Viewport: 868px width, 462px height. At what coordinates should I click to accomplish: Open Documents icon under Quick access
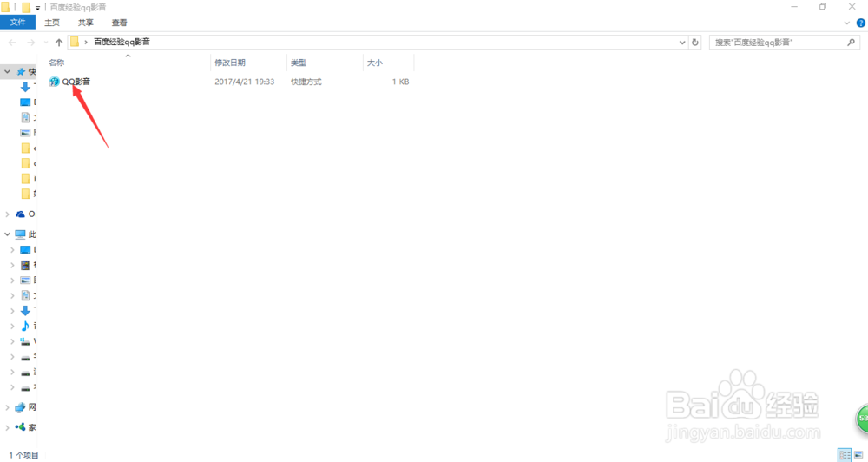click(25, 117)
